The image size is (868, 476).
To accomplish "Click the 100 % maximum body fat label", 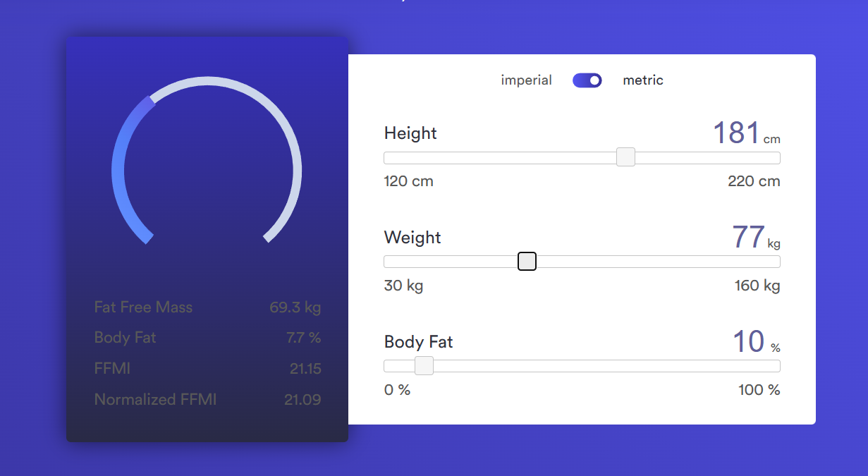I will (759, 390).
